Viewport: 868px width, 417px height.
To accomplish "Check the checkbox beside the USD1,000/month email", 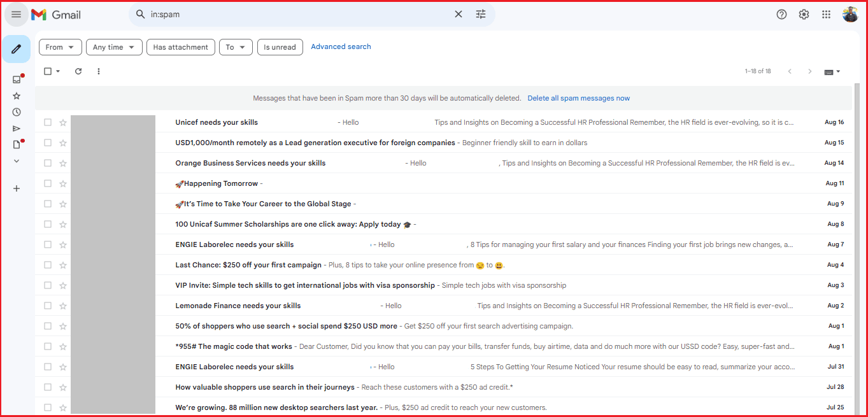I will [47, 143].
